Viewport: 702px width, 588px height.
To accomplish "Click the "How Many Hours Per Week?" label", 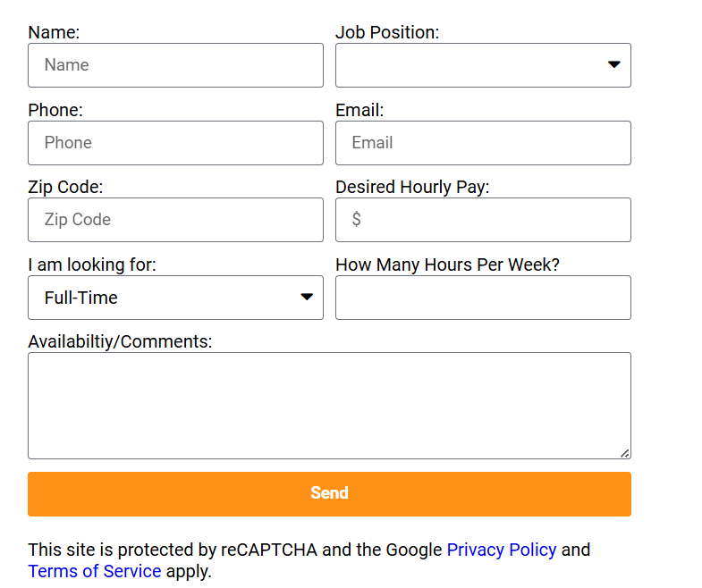I will click(447, 265).
